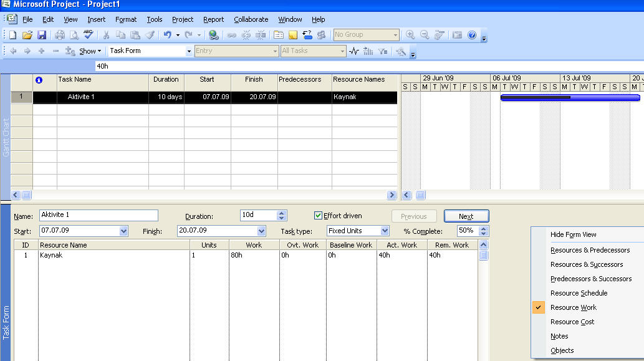Click the Zoom Out magnifier icon

point(425,35)
